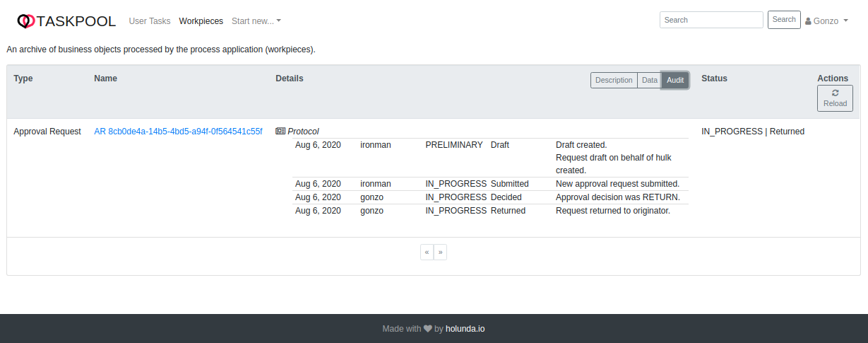Go to next page of workpieces

(440, 252)
